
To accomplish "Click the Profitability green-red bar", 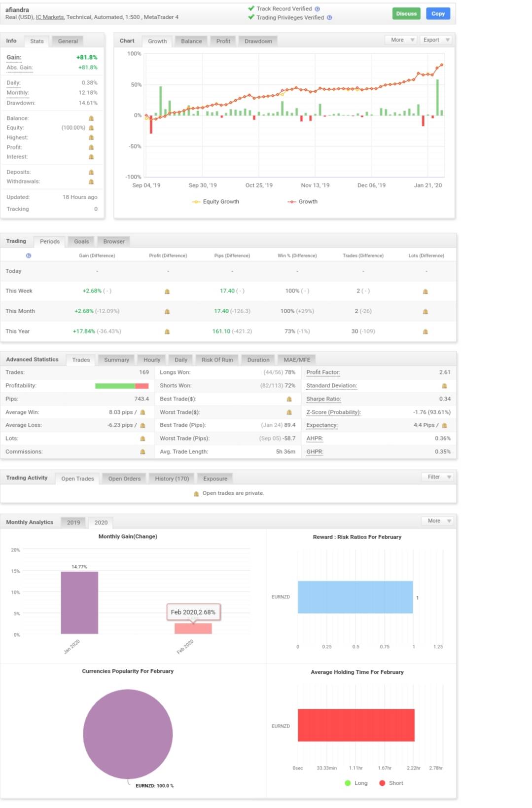I will 122,386.
